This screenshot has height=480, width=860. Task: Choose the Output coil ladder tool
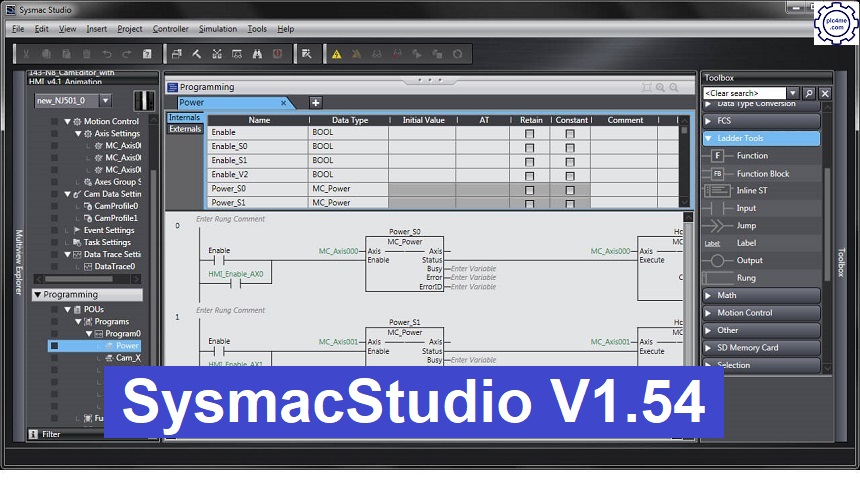coord(749,260)
